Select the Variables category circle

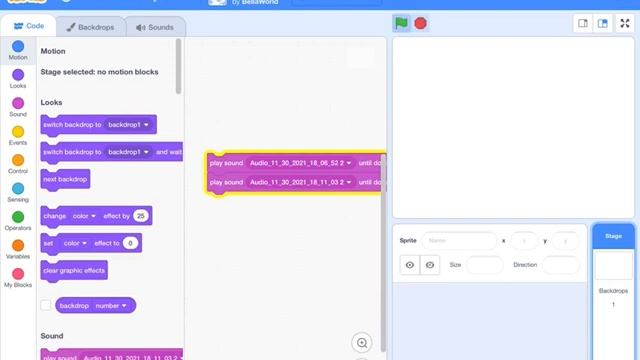tap(18, 245)
